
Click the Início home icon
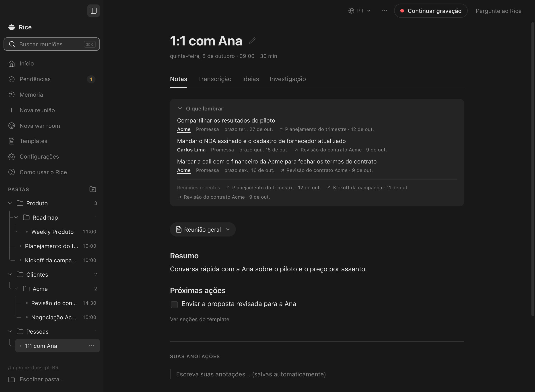click(x=12, y=64)
